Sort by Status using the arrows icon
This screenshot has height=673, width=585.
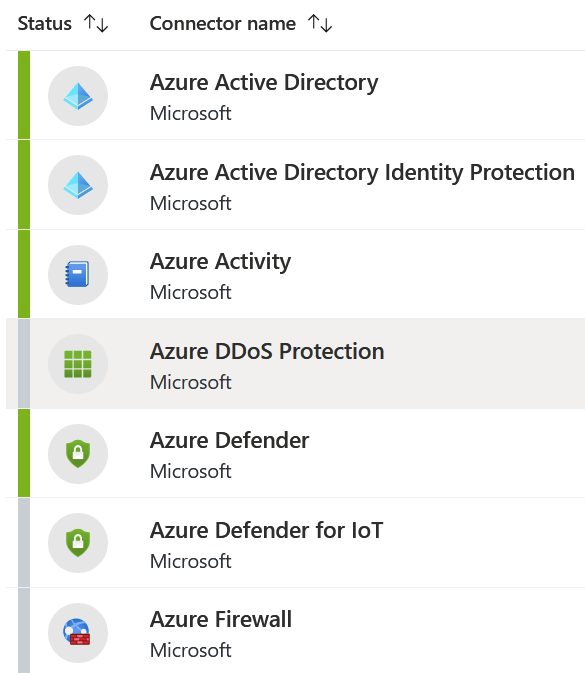[96, 23]
